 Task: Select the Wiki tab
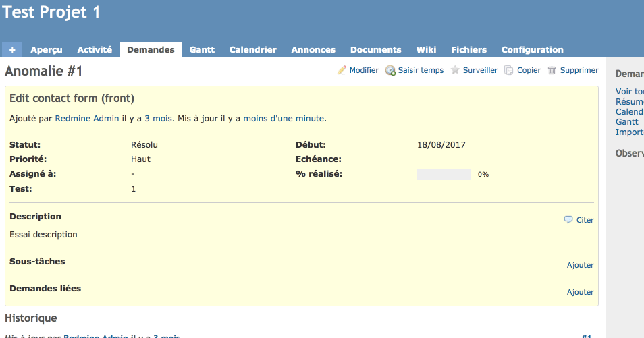tap(426, 50)
